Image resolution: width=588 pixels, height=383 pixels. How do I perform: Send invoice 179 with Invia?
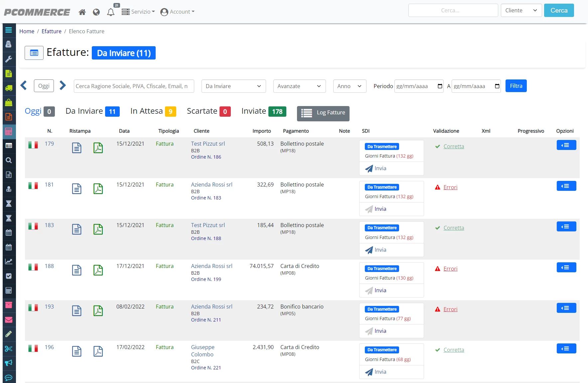tap(376, 168)
